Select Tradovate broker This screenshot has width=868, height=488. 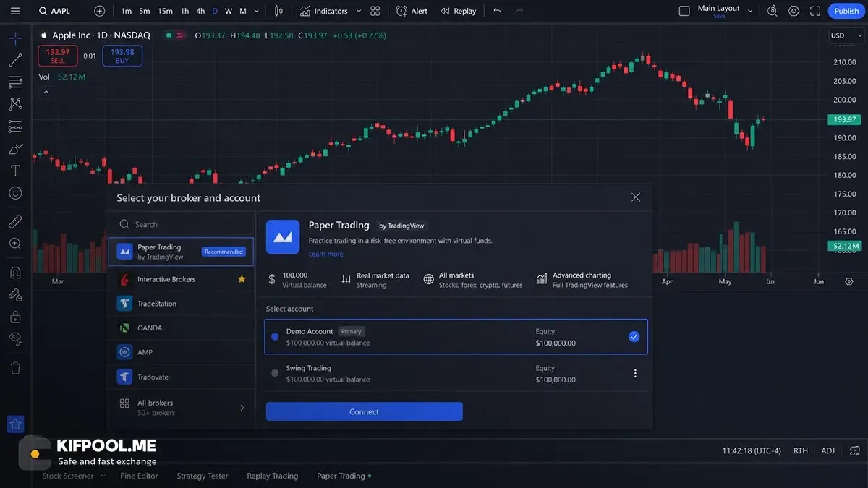[x=181, y=377]
